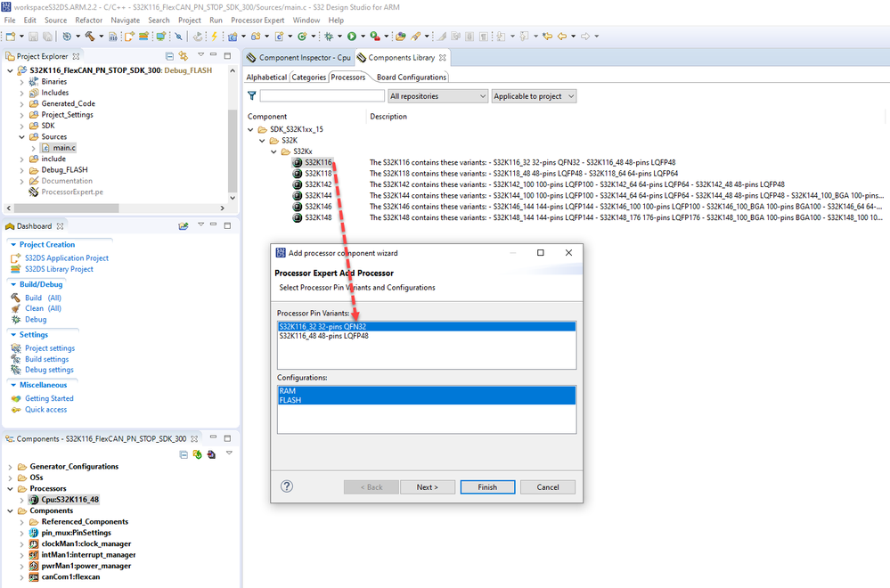This screenshot has height=588, width=890.
Task: Click the Dashboard open-perspective icon
Action: point(183,226)
